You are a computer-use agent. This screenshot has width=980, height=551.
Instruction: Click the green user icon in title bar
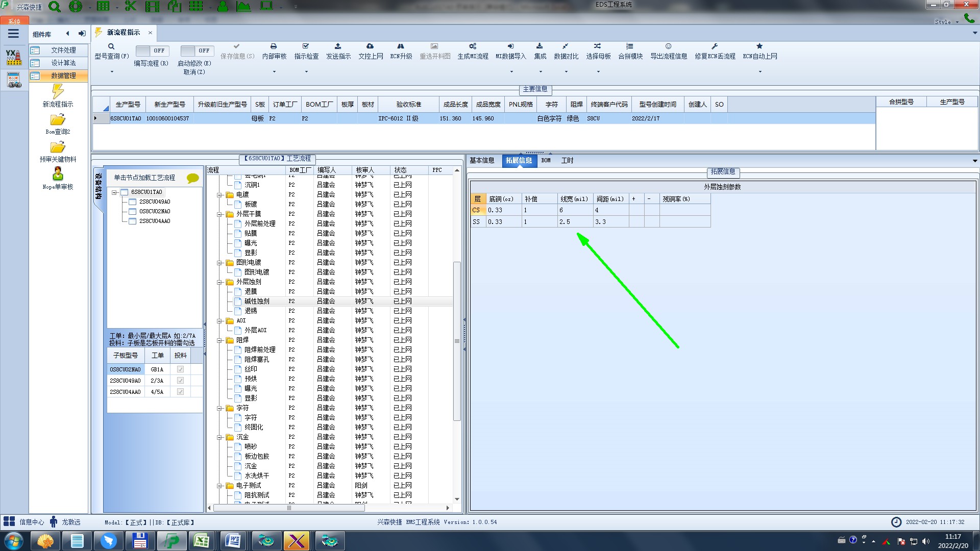tap(223, 7)
